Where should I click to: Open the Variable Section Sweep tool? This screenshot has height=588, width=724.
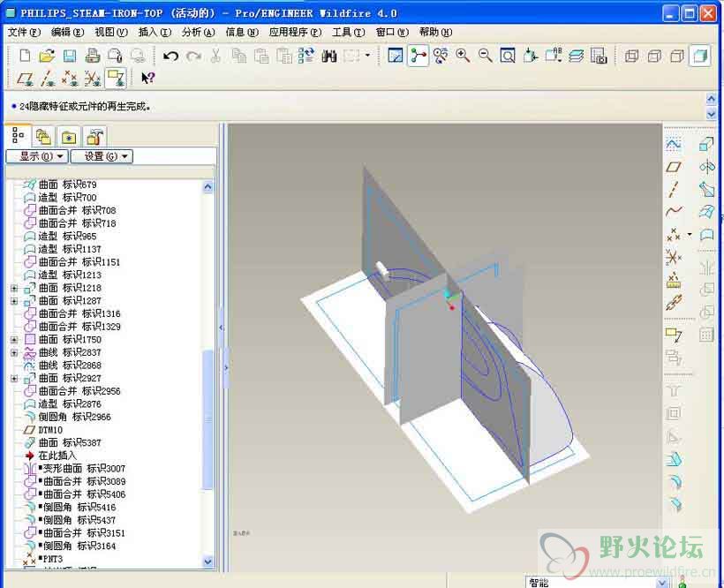(x=706, y=189)
